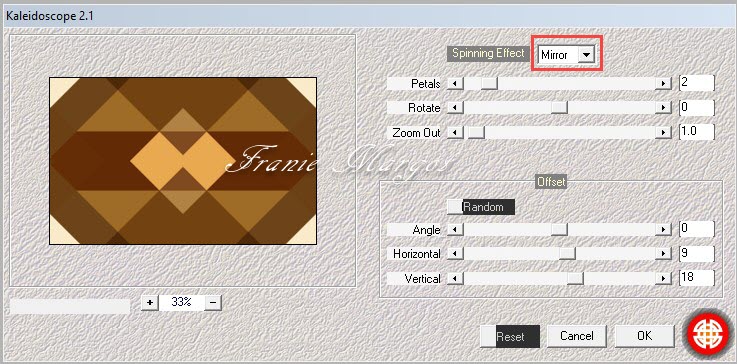This screenshot has height=364, width=737.
Task: Click the Vertical value field showing 18
Action: pos(697,277)
